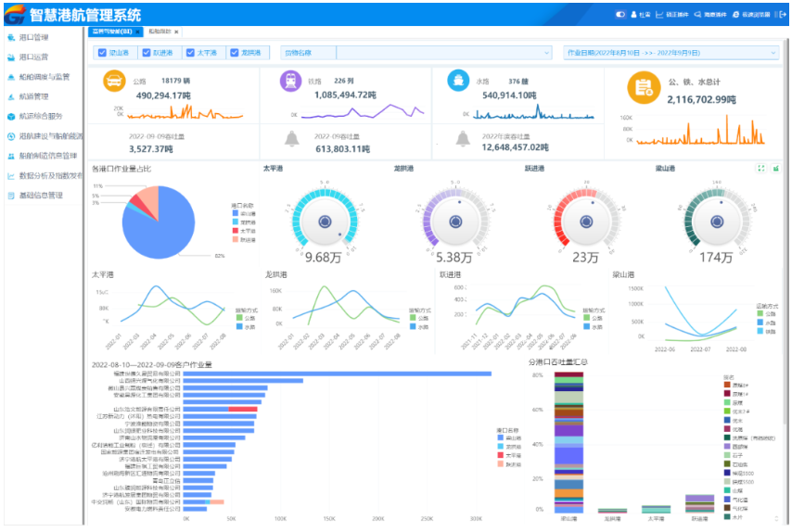Click the 纠正插件 link in the header
This screenshot has width=792, height=532.
(x=671, y=15)
